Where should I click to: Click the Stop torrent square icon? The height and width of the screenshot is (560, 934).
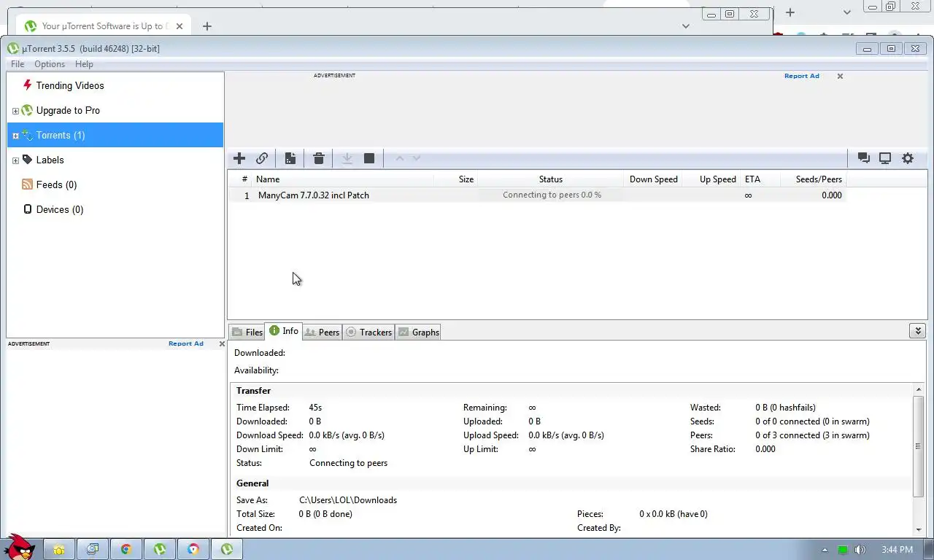pos(369,158)
